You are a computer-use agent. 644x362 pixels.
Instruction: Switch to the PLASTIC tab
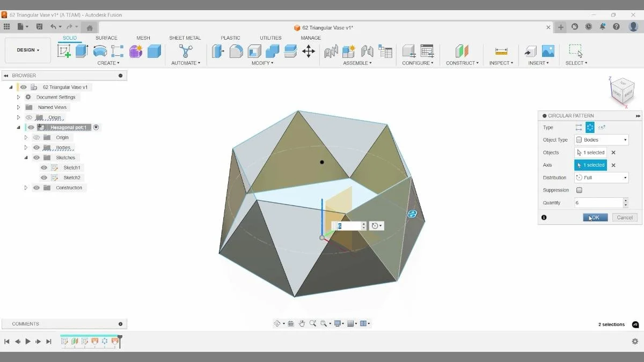230,38
